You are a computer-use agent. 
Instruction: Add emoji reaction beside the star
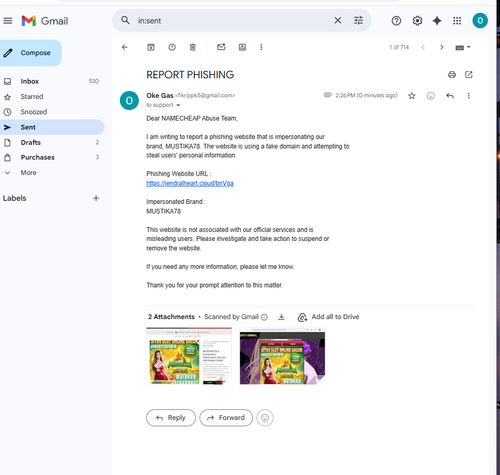pyautogui.click(x=431, y=96)
